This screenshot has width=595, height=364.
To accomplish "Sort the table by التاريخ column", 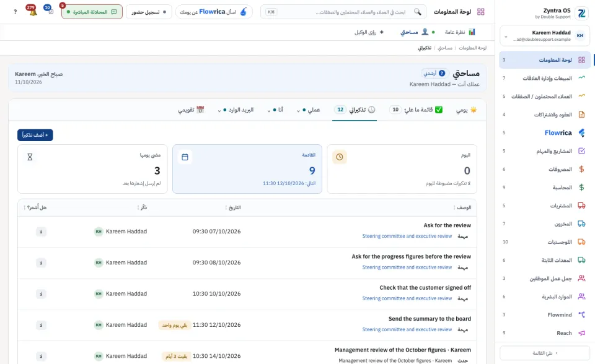I will point(233,207).
